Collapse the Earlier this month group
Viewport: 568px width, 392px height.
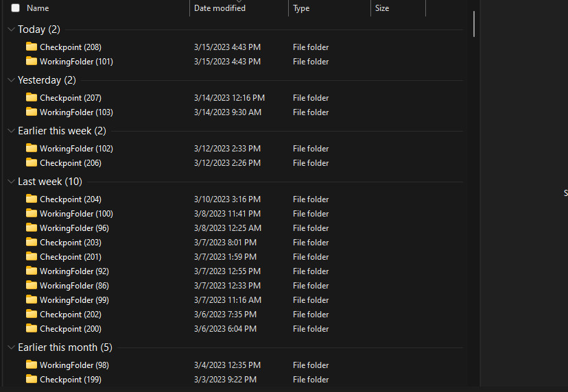(11, 347)
